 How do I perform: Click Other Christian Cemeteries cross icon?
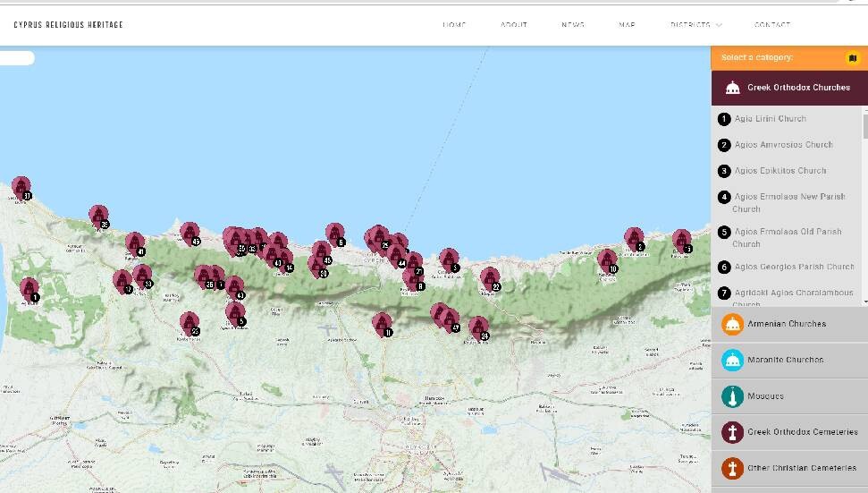click(x=732, y=468)
